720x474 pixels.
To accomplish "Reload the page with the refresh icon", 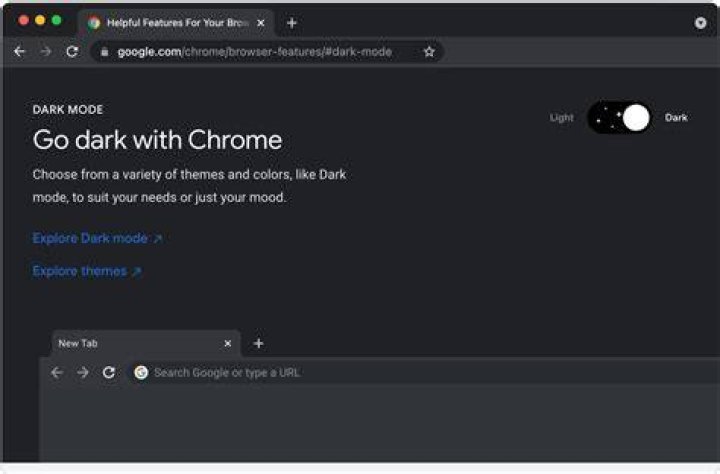I will point(72,51).
